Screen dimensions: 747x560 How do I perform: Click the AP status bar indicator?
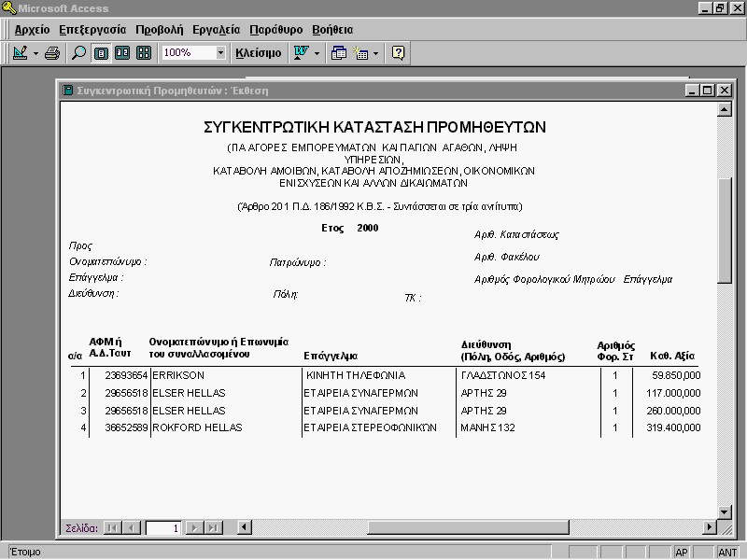(x=682, y=553)
